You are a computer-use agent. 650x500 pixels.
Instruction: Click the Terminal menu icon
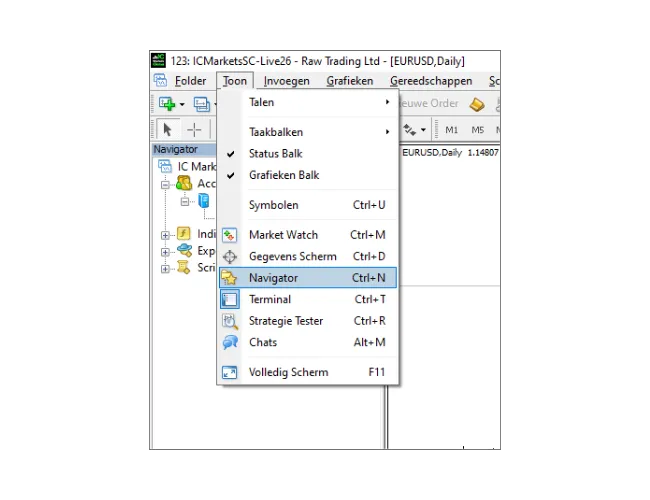click(x=230, y=299)
